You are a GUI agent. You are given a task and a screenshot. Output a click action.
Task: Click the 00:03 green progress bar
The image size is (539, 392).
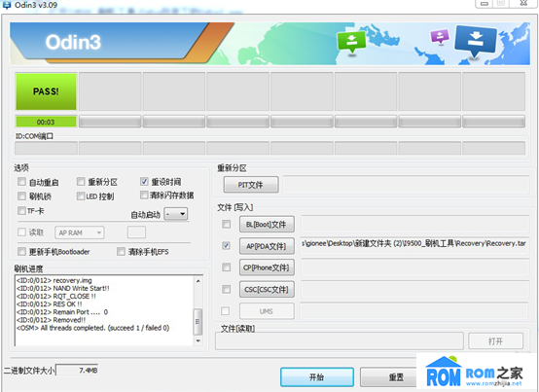(x=46, y=122)
